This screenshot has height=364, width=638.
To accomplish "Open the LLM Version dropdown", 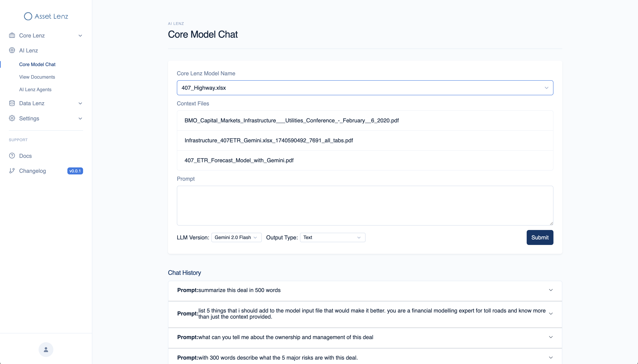I will [236, 238].
